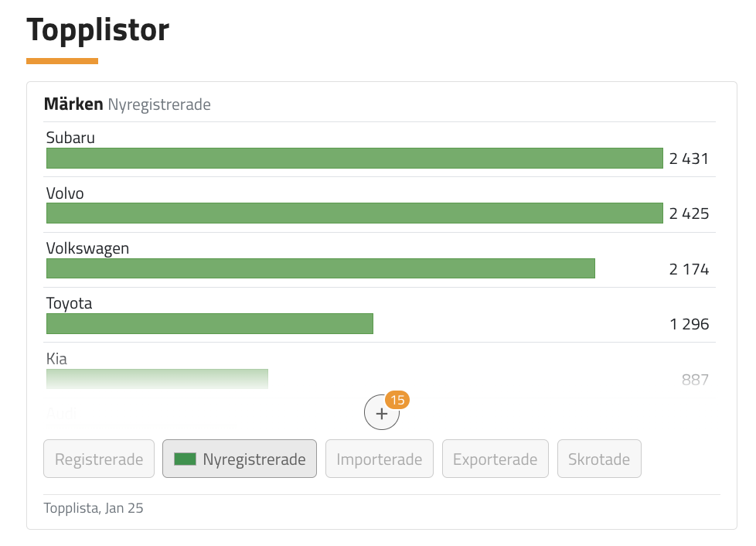Screen dimensions: 756x546
Task: Click the Subaru brand label
Action: click(x=70, y=138)
